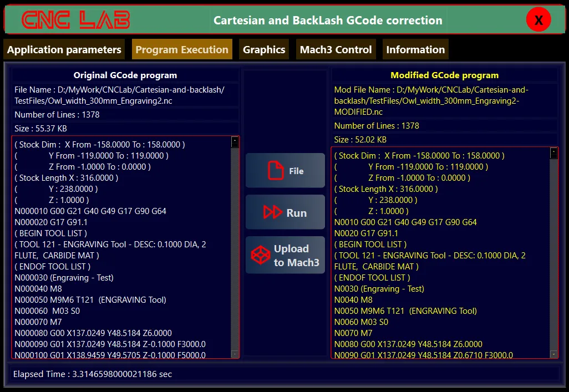Click the Modified GCode scrollbar track
569x392 pixels.
pos(553,255)
